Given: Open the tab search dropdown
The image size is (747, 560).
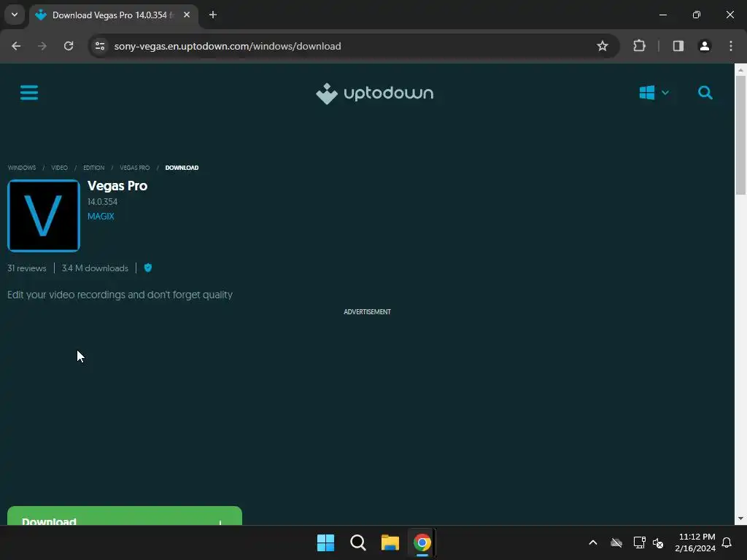Looking at the screenshot, I should [x=15, y=15].
